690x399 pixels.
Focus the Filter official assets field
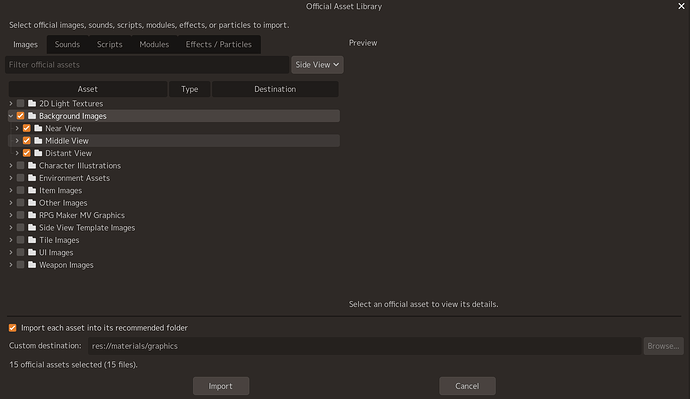coord(147,65)
